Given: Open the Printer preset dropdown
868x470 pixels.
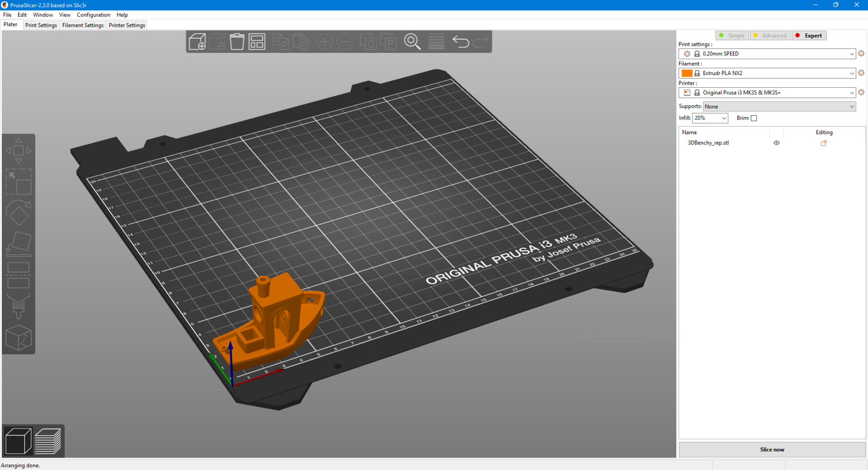Looking at the screenshot, I should click(x=767, y=93).
